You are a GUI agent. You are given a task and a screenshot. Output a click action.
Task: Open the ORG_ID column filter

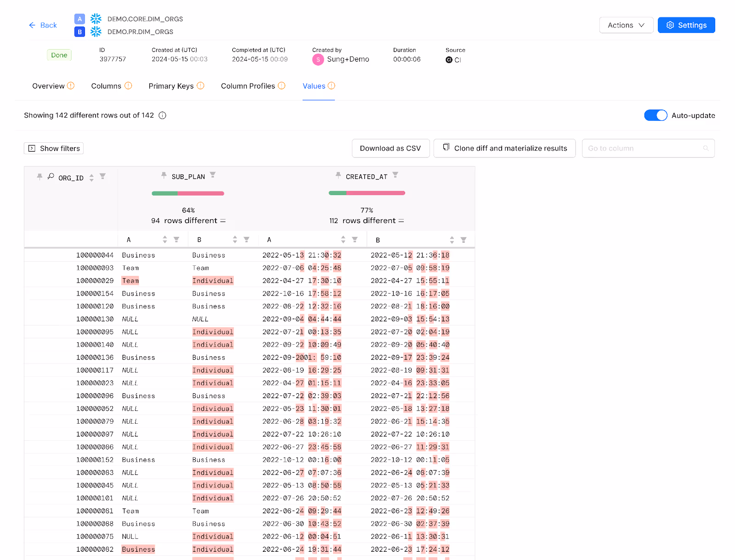102,176
